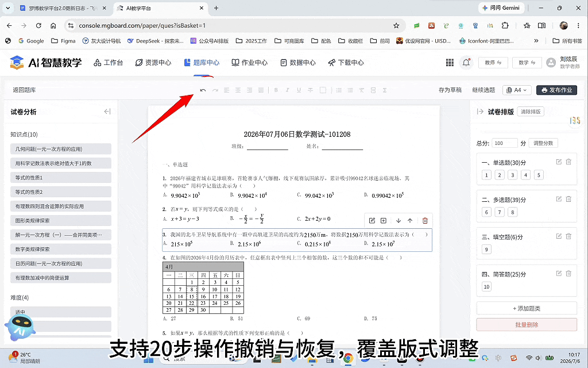Viewport: 588px width, 368px height.
Task: Click + 添加题类 button
Action: pyautogui.click(x=527, y=308)
